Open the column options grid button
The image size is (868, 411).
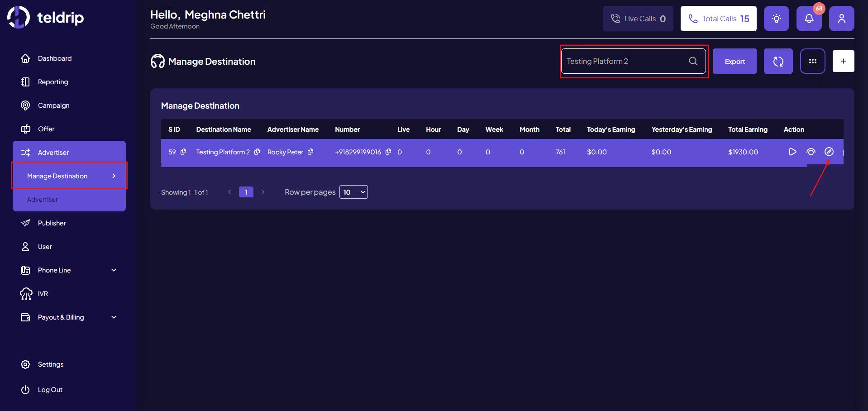coord(812,61)
